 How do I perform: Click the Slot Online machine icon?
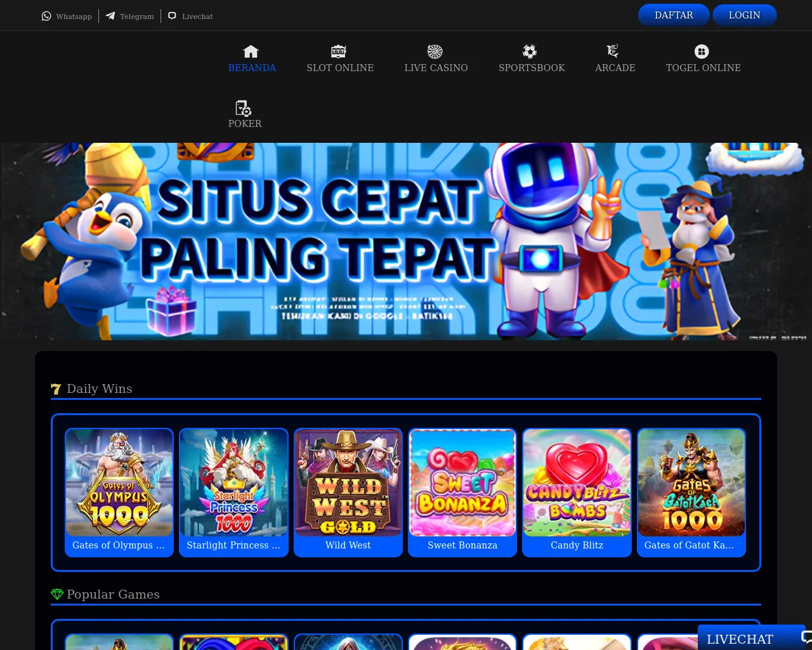[x=339, y=51]
